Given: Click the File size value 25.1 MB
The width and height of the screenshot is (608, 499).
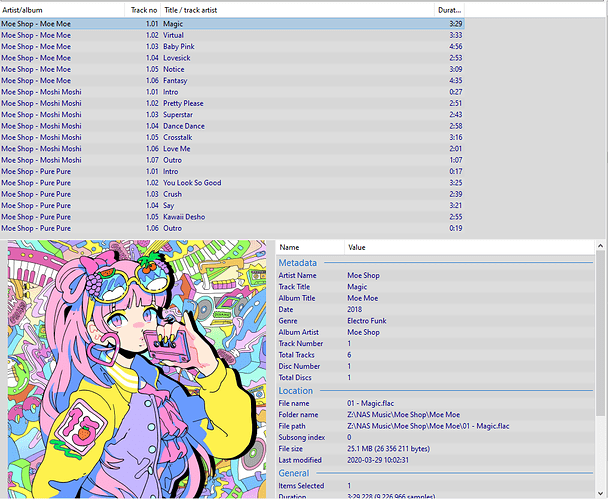Looking at the screenshot, I should 388,449.
